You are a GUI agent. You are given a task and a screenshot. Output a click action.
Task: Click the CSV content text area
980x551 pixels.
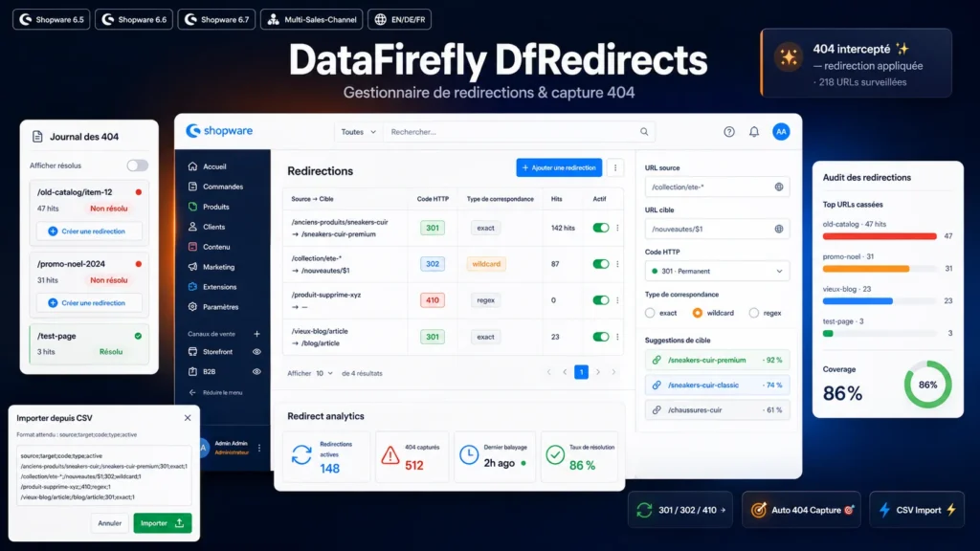click(103, 476)
